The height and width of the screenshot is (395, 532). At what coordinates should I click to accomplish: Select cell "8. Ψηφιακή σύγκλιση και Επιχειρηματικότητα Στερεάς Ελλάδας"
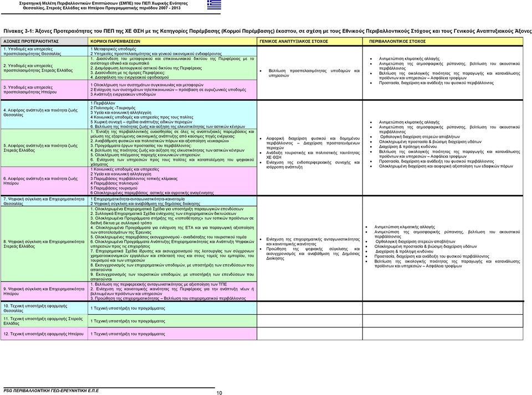point(44,244)
